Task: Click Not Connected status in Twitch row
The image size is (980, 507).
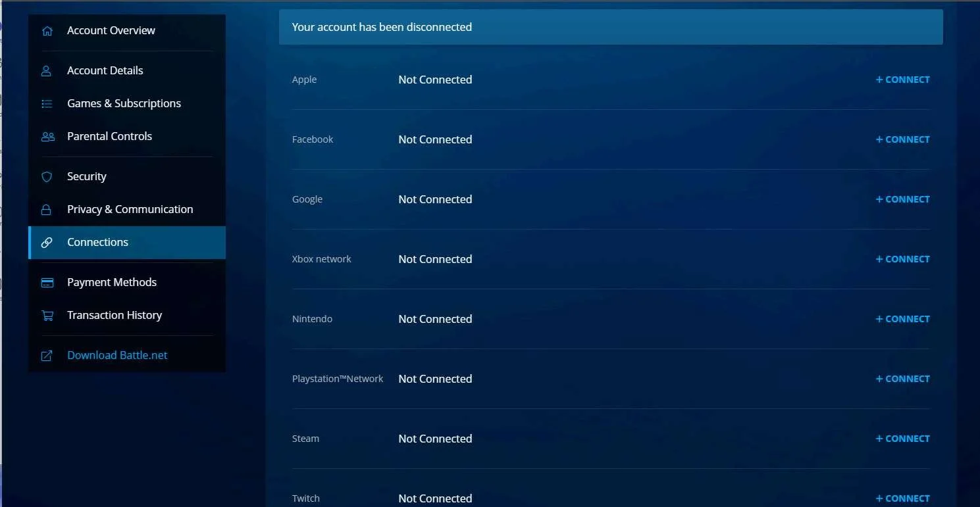Action: point(435,498)
